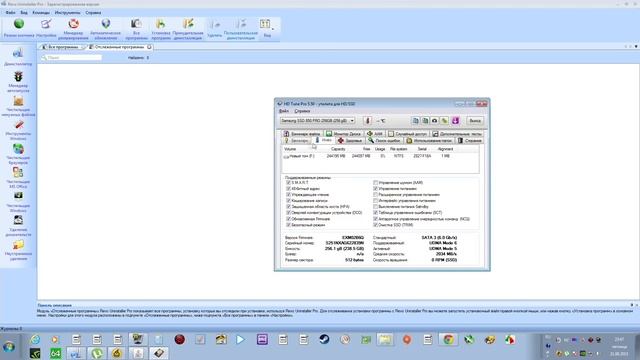Open All Programs toolbar icon

pos(136,24)
